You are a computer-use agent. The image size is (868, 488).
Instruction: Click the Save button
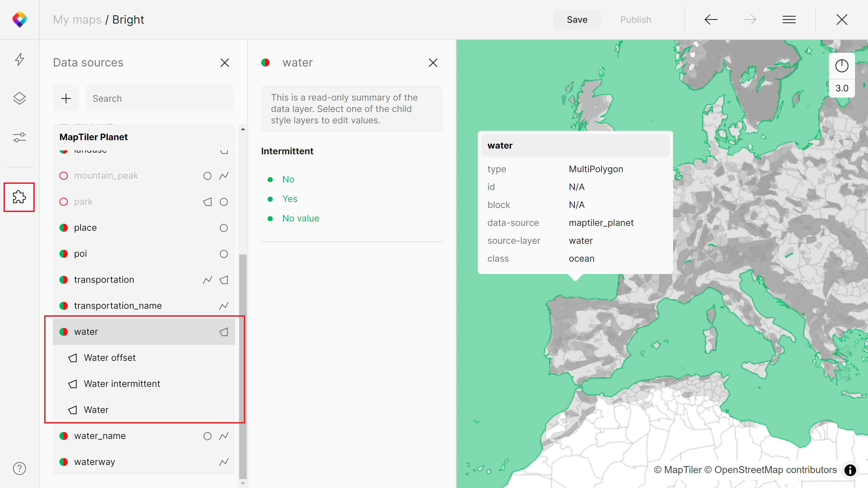point(577,20)
